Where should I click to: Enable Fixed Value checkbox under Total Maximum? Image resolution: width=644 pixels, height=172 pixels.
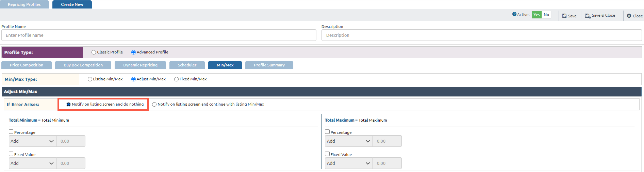click(x=327, y=154)
